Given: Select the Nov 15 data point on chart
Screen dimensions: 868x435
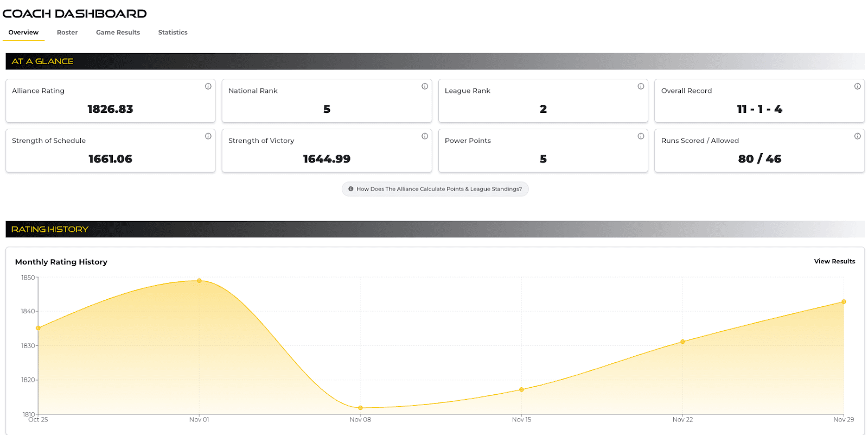Looking at the screenshot, I should click(x=521, y=389).
